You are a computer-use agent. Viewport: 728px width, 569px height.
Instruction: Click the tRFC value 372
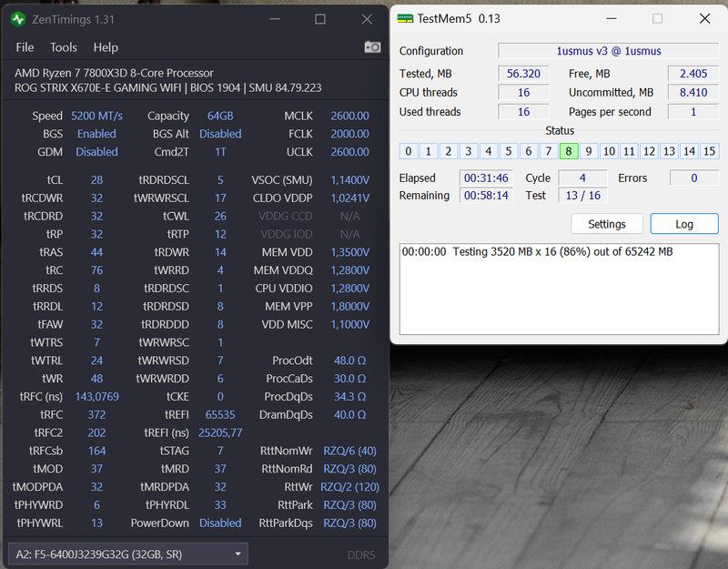pos(96,414)
